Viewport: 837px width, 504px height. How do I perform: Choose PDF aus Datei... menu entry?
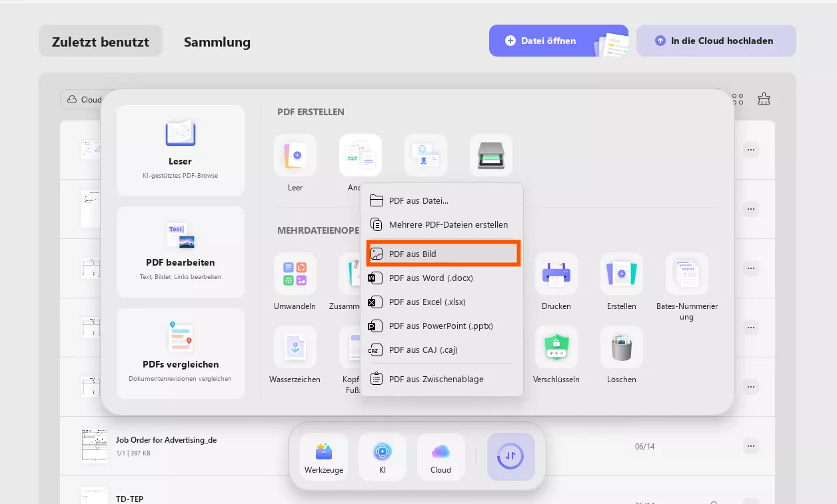pyautogui.click(x=442, y=200)
